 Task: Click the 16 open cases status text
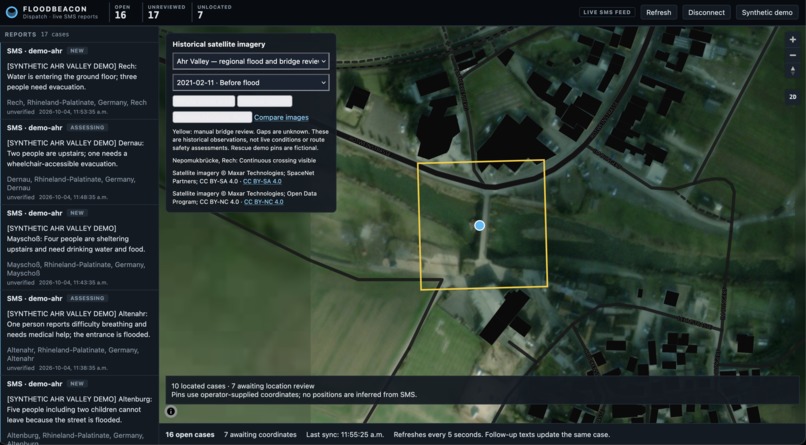[190, 435]
